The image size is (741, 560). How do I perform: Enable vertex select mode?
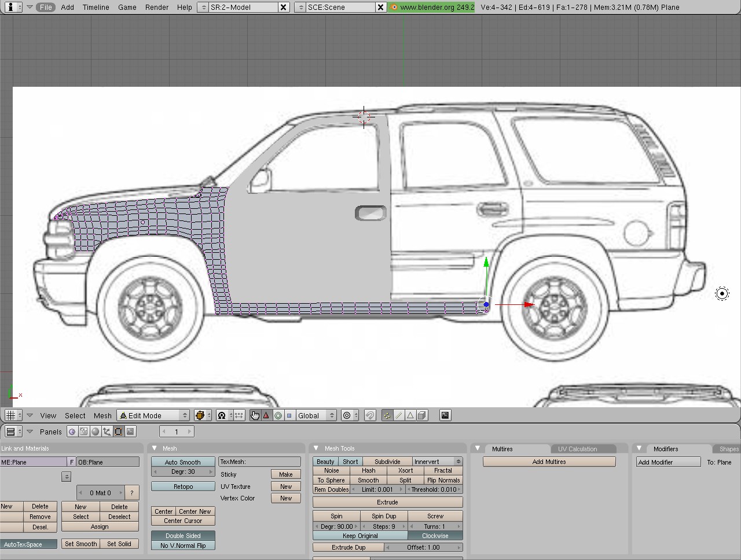pyautogui.click(x=387, y=415)
